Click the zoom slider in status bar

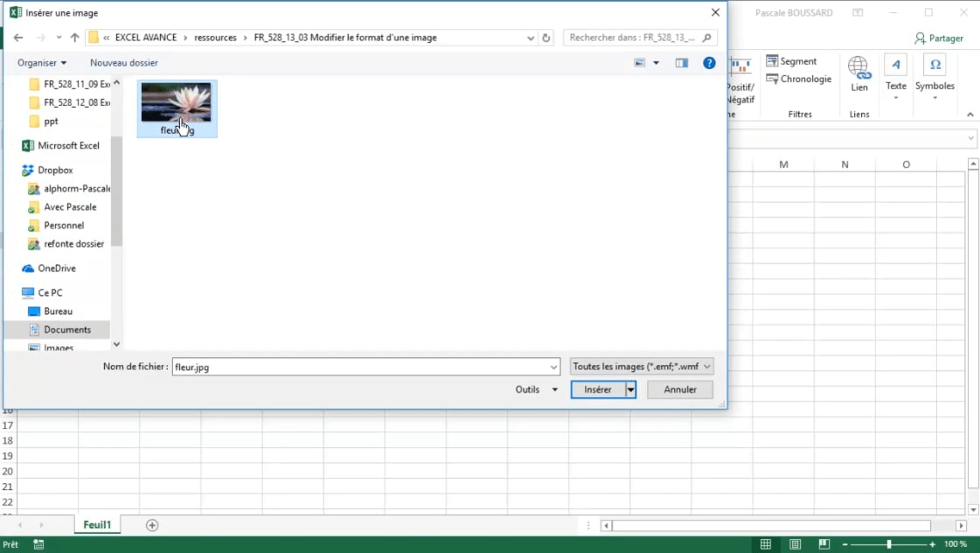pyautogui.click(x=889, y=544)
